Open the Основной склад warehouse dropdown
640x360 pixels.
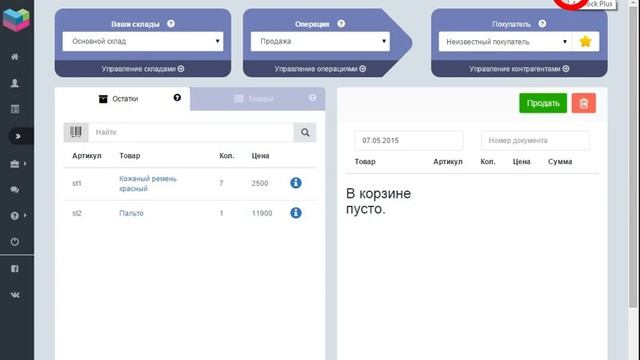[143, 41]
